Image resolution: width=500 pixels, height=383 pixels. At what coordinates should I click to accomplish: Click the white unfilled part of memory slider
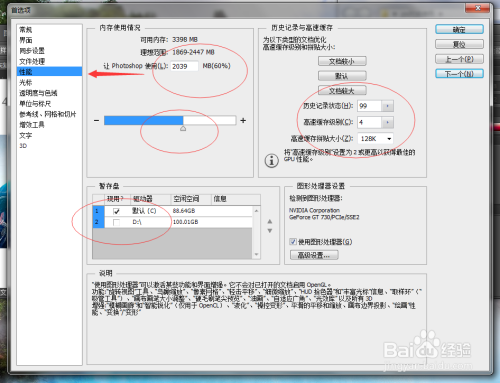tap(209, 120)
